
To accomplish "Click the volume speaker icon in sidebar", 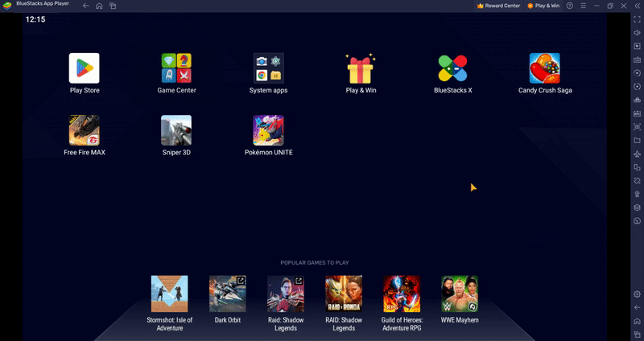I will (x=637, y=33).
